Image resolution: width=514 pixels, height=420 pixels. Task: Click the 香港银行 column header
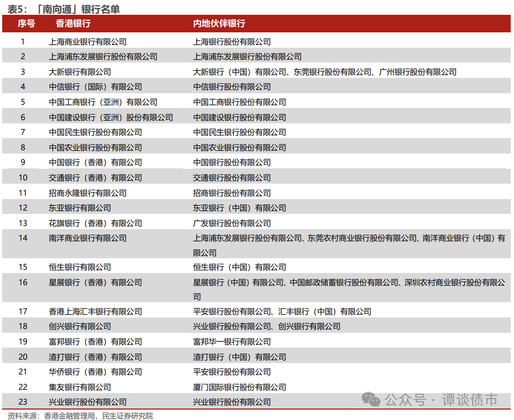pyautogui.click(x=73, y=23)
